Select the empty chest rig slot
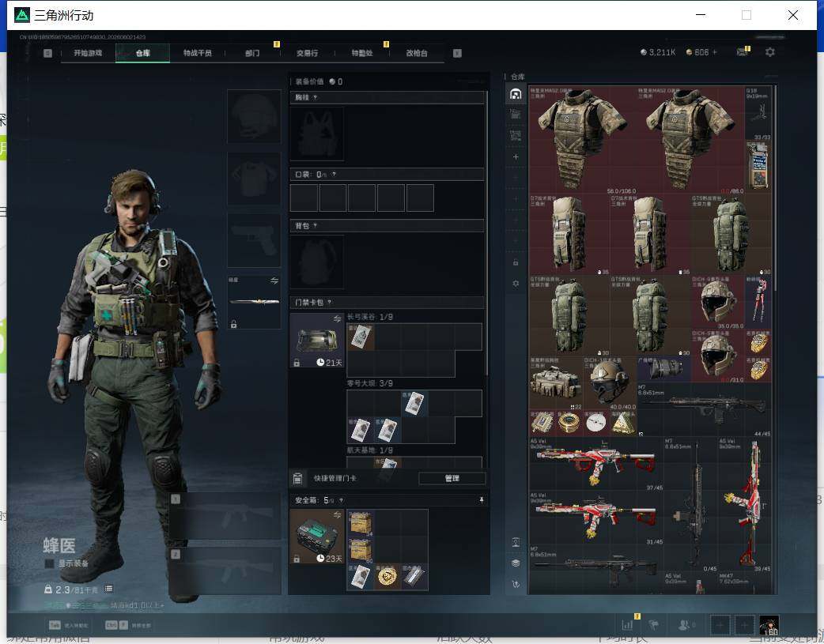 click(317, 134)
